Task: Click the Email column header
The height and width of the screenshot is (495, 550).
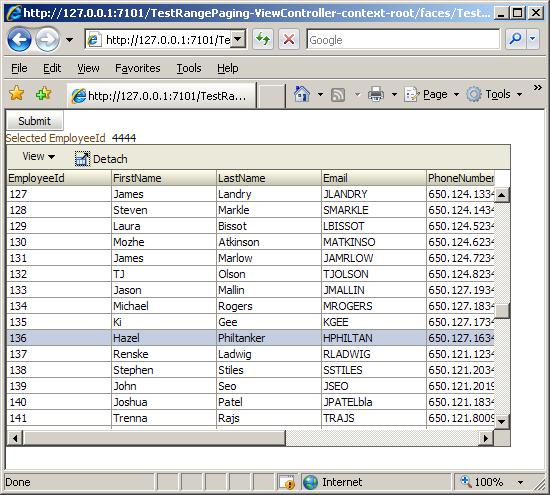Action: pos(374,178)
